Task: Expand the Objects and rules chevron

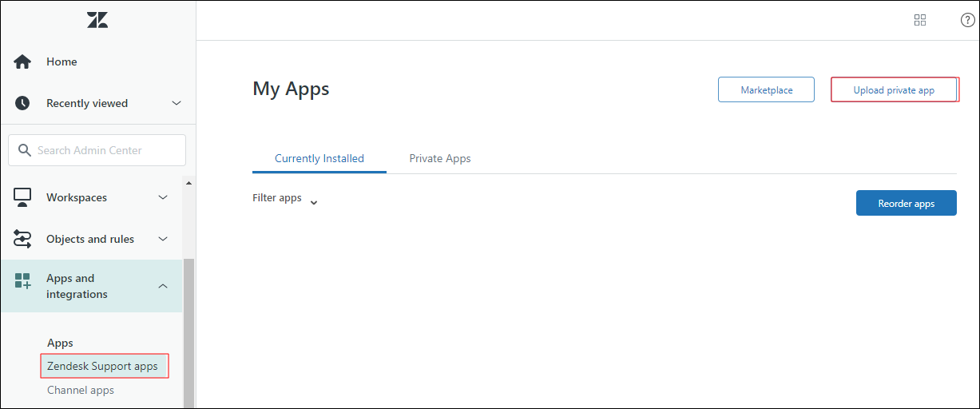Action: click(x=163, y=239)
